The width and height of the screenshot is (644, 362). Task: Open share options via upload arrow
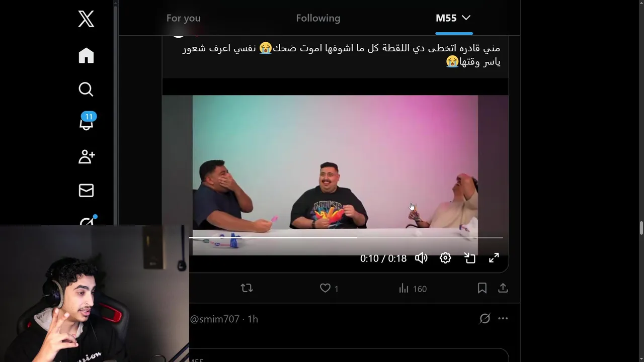click(x=503, y=288)
